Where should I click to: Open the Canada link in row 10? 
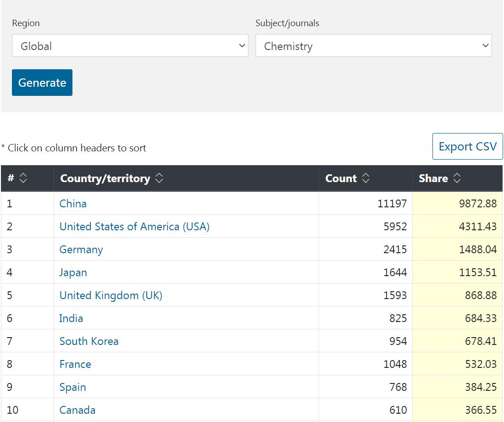[x=78, y=410]
